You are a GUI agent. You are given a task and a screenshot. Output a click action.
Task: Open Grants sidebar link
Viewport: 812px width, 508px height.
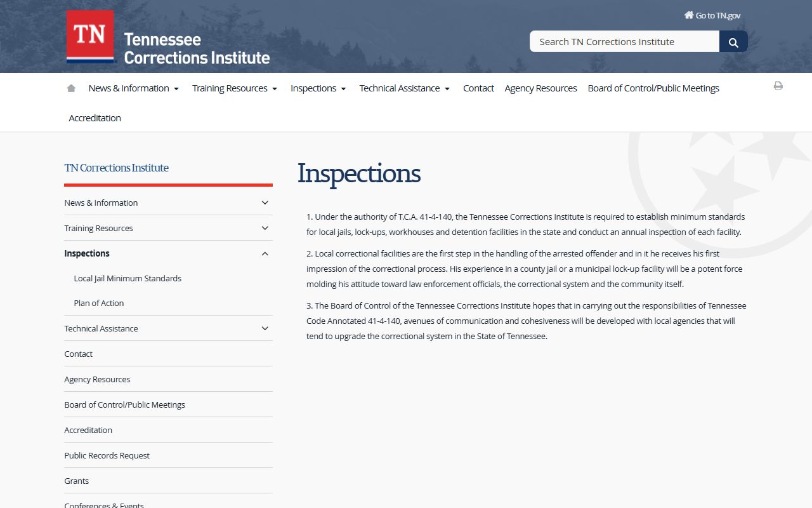click(x=77, y=481)
